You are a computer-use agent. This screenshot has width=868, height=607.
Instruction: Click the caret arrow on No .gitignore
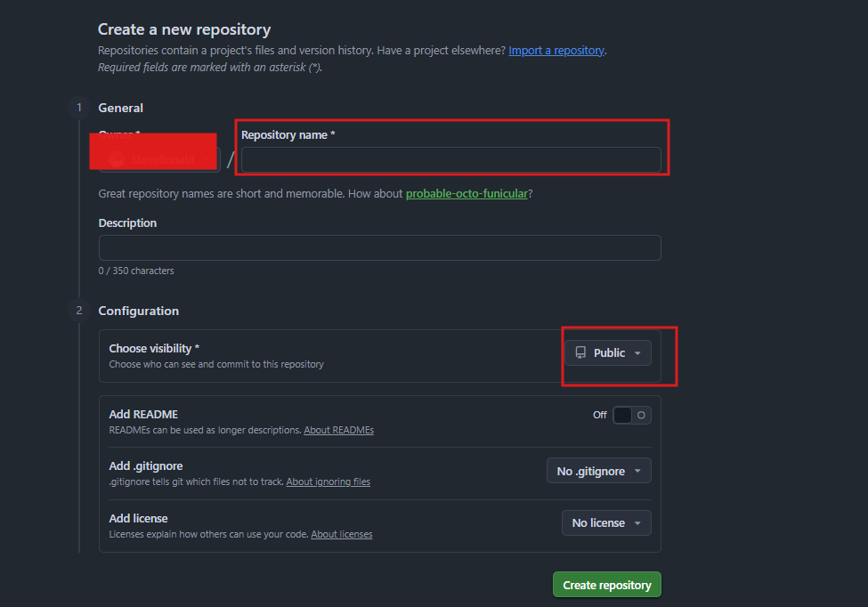[x=637, y=472]
